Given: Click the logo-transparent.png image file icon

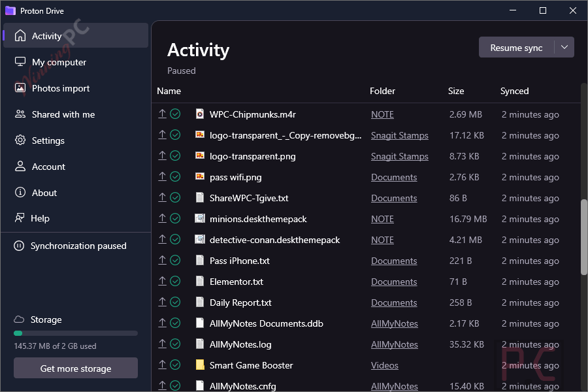Looking at the screenshot, I should click(200, 155).
